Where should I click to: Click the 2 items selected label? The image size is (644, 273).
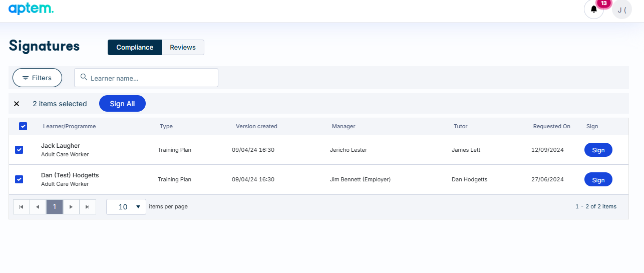60,104
